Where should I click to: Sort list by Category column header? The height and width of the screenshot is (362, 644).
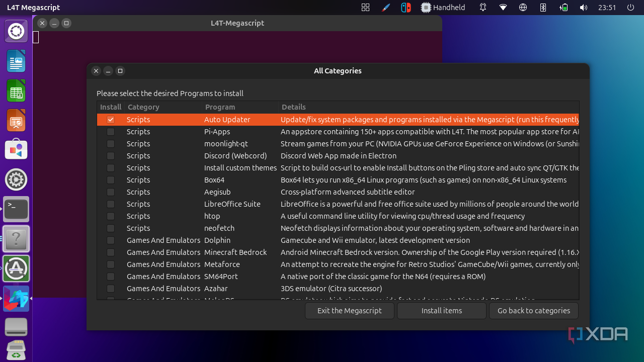tap(143, 107)
